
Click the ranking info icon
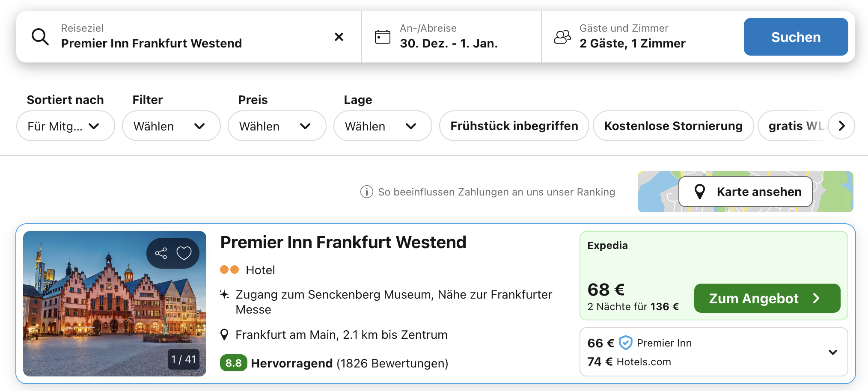tap(366, 192)
